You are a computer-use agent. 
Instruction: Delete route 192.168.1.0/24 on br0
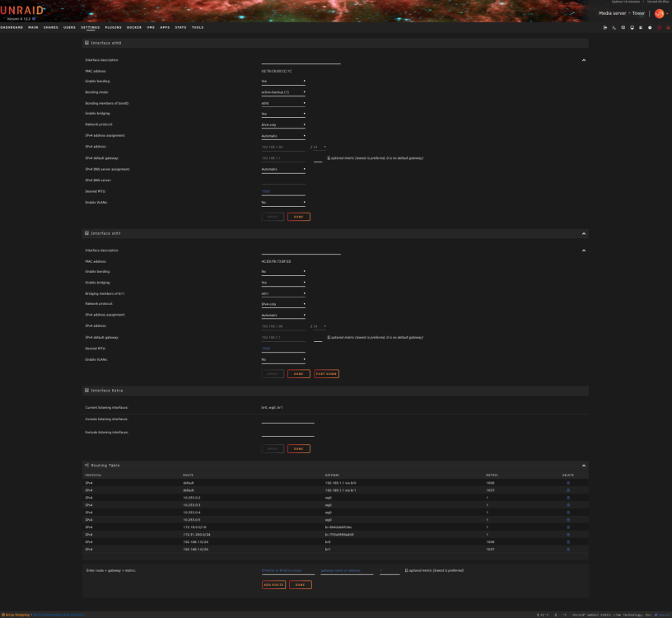pyautogui.click(x=568, y=541)
